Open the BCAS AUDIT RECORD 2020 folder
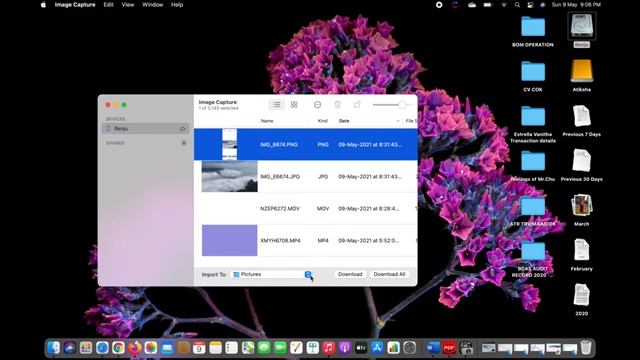 [533, 251]
